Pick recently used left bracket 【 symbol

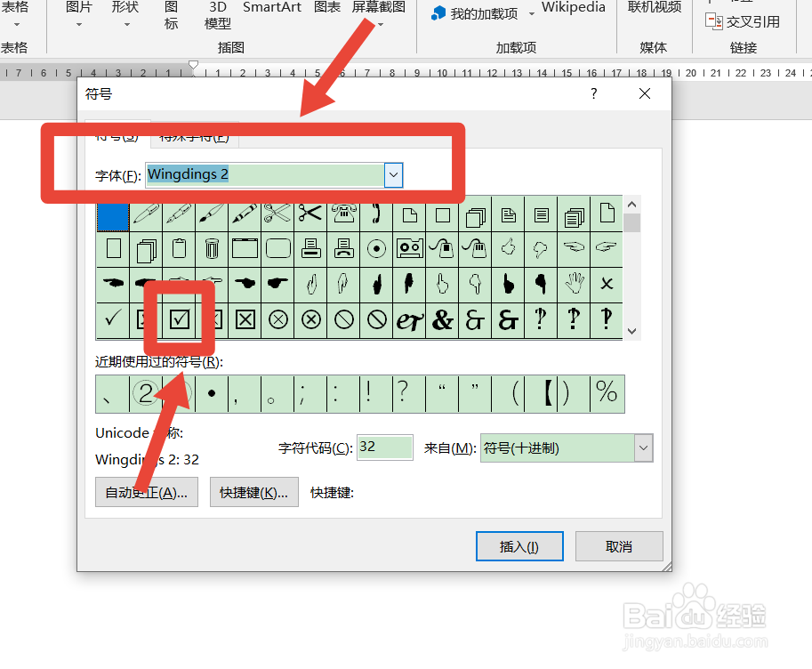click(x=547, y=394)
